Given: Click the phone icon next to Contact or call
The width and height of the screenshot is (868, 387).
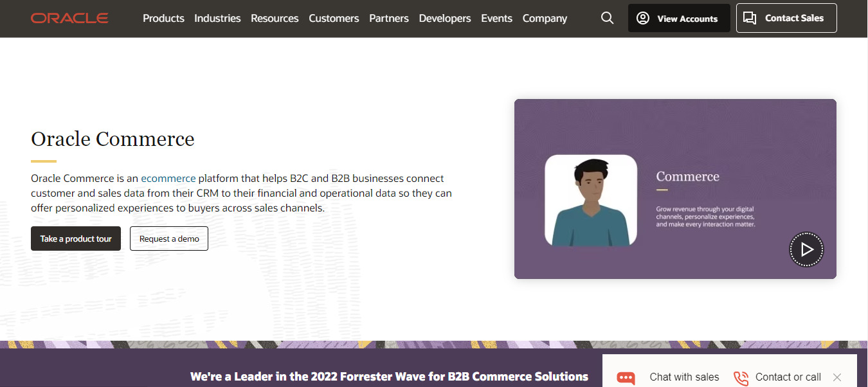Looking at the screenshot, I should coord(741,377).
